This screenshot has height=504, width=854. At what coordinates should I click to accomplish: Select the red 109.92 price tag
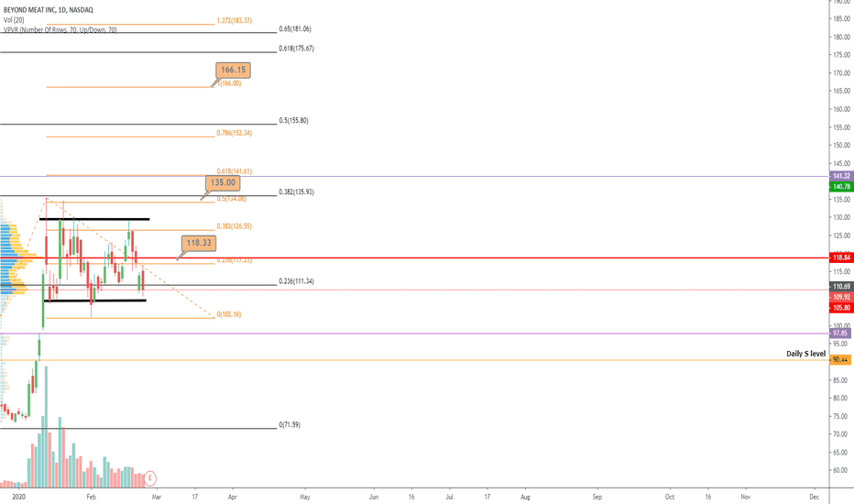point(841,297)
